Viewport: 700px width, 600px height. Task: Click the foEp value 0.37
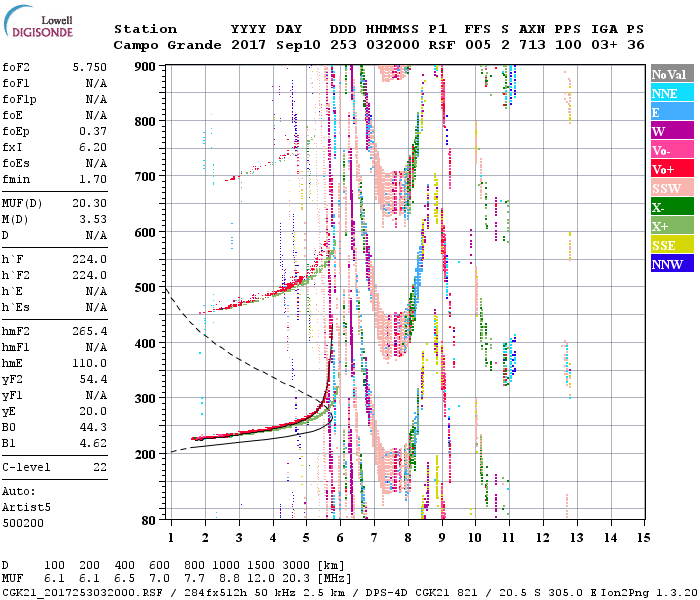[x=93, y=131]
